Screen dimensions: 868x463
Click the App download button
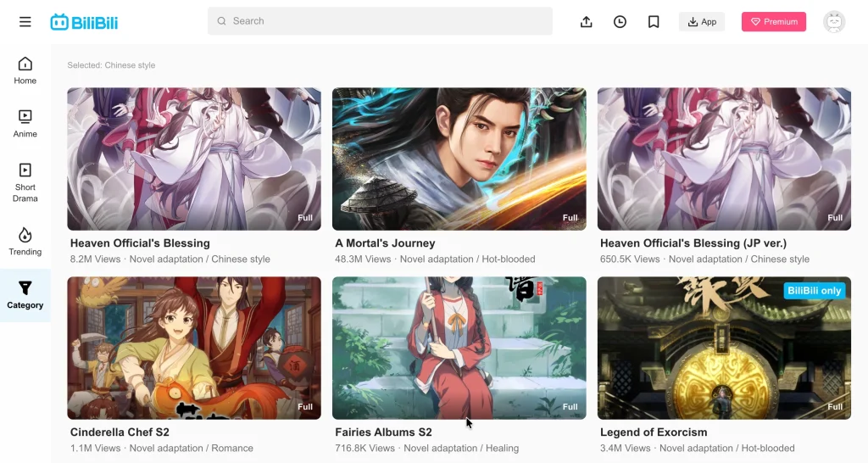pyautogui.click(x=702, y=21)
